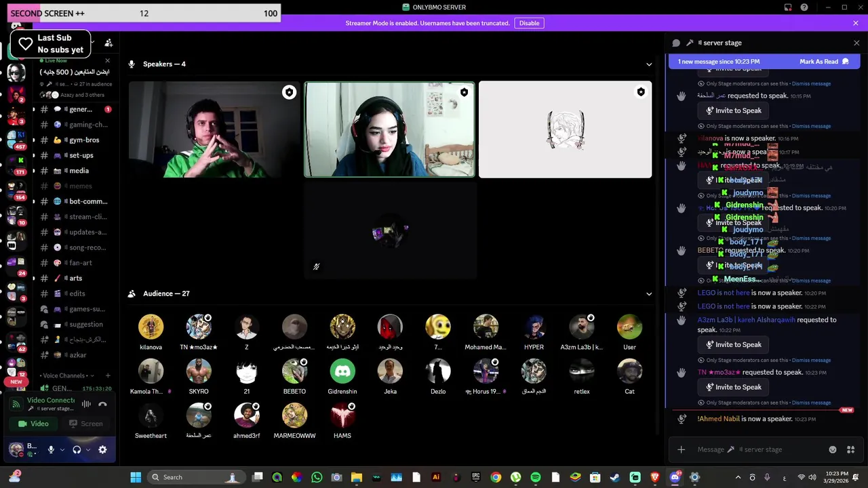The width and height of the screenshot is (868, 488).
Task: Select audience member Gidrenshin
Action: (x=342, y=375)
